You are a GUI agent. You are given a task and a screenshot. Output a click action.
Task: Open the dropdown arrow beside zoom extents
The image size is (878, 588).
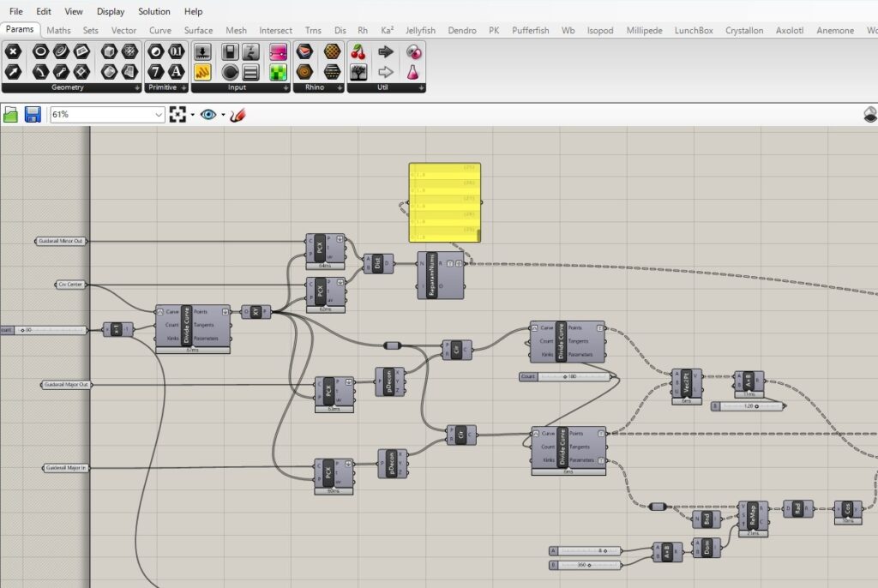tap(193, 115)
